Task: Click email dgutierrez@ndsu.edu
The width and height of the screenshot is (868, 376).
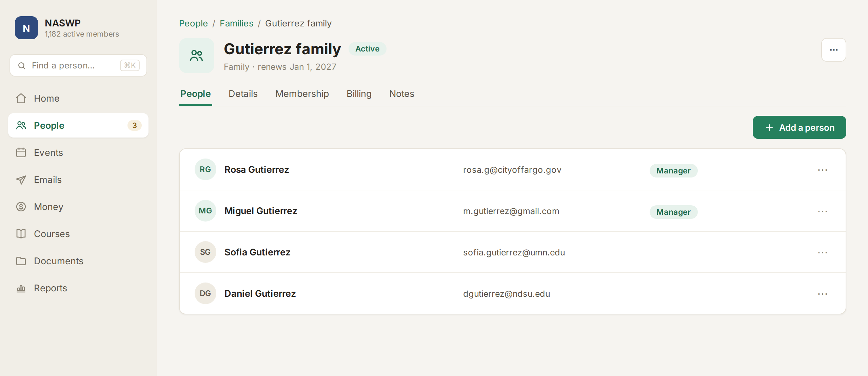Action: click(x=507, y=294)
